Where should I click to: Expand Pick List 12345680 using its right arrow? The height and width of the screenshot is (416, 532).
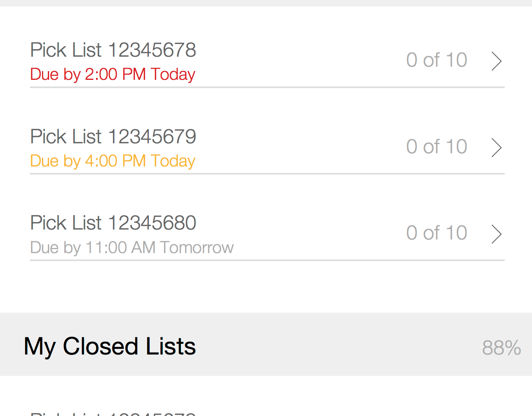[496, 234]
